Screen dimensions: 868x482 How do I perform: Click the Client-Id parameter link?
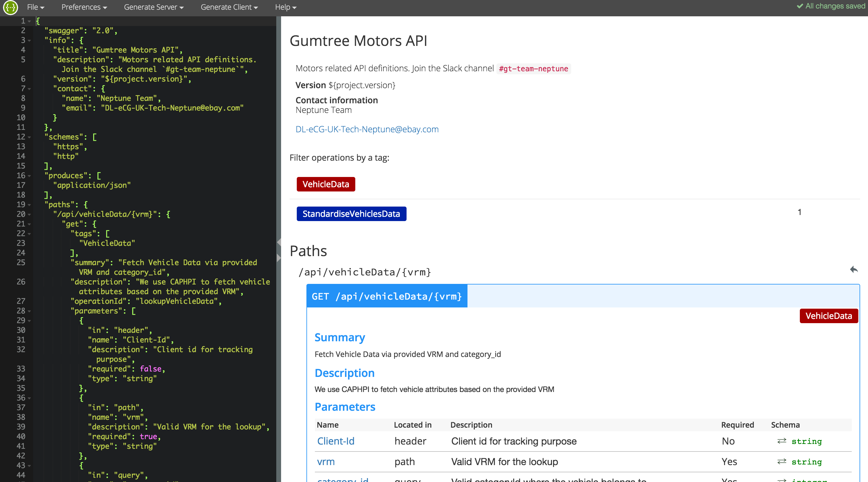click(x=336, y=441)
